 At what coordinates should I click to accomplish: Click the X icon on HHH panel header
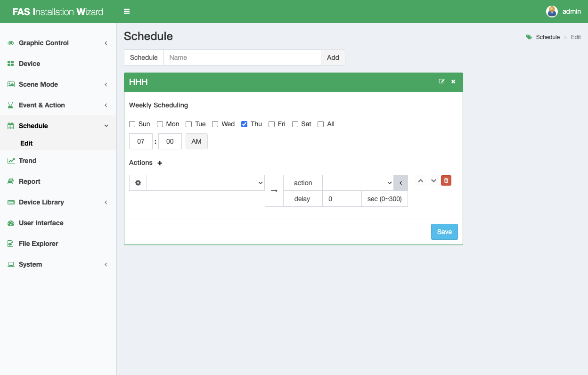[x=453, y=82]
